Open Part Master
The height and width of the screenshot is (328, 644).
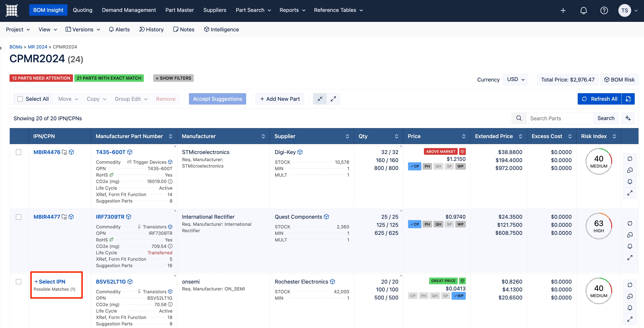179,10
